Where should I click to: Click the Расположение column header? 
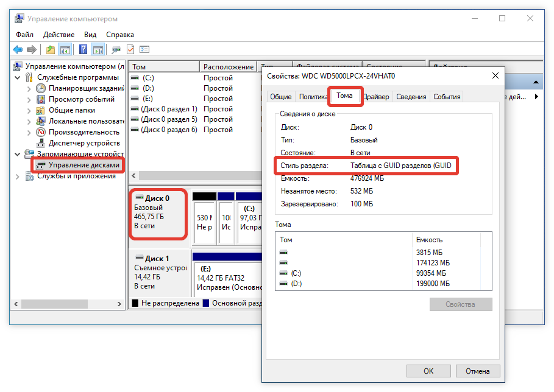pyautogui.click(x=228, y=66)
